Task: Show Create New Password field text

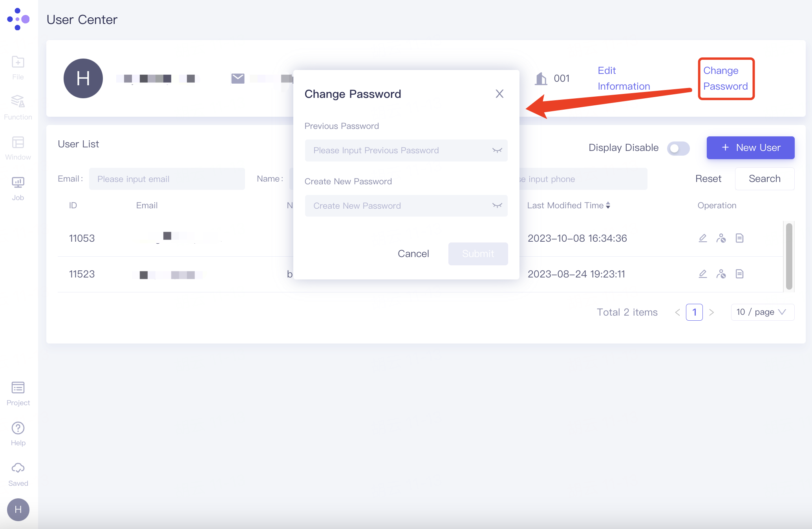Action: tap(497, 206)
